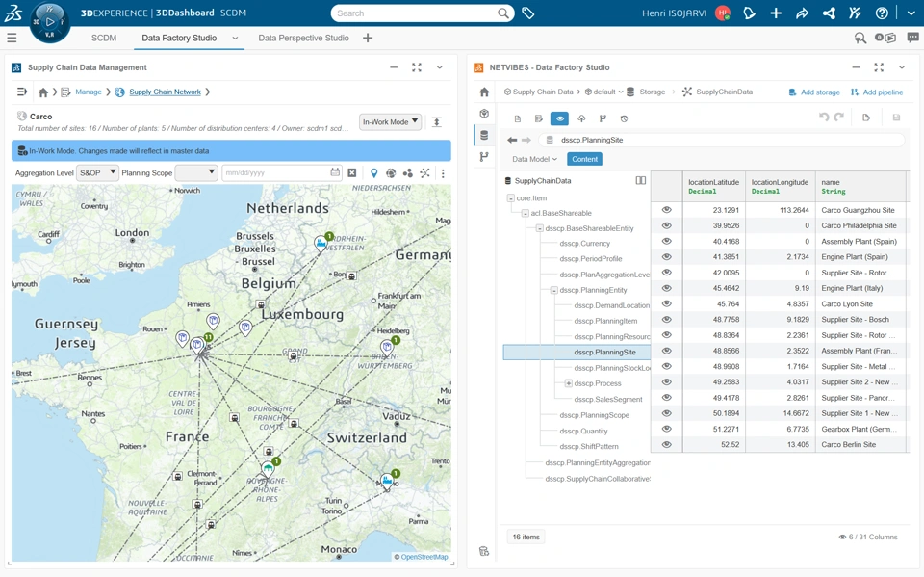Toggle the split columns icon beside SupplyChainData

(x=641, y=180)
